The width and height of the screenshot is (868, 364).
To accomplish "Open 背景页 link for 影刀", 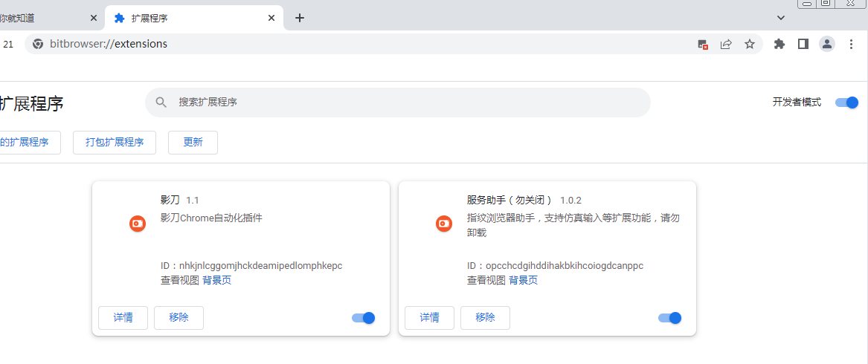I will pos(216,280).
